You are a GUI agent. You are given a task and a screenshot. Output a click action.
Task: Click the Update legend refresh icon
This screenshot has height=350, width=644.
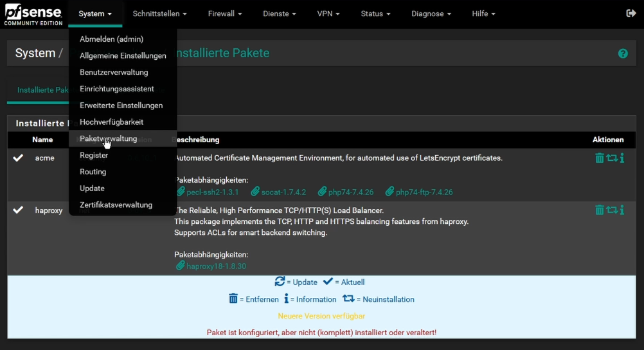click(280, 281)
